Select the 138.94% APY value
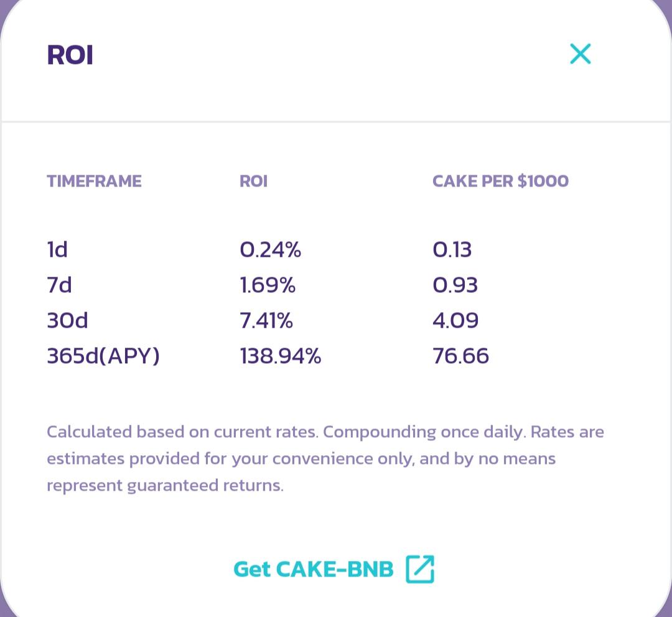Screen dimensions: 672x617 click(280, 356)
